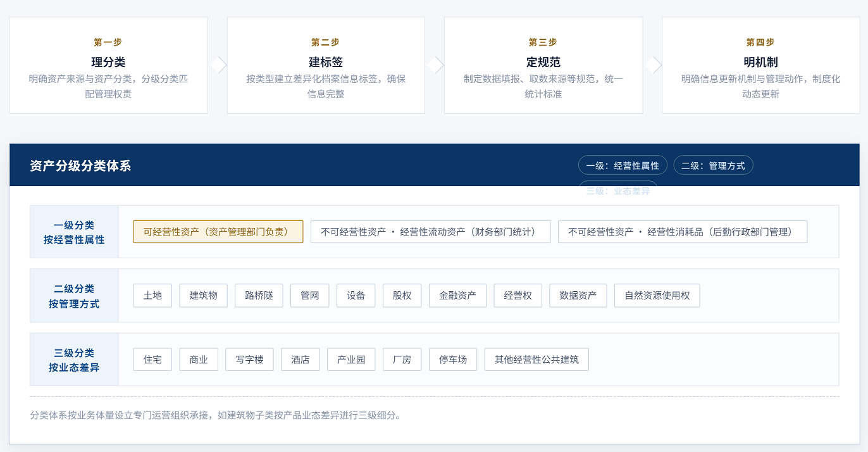Select the 一级：经营性属性 legend pill
Image resolution: width=868 pixels, height=452 pixels.
[623, 165]
